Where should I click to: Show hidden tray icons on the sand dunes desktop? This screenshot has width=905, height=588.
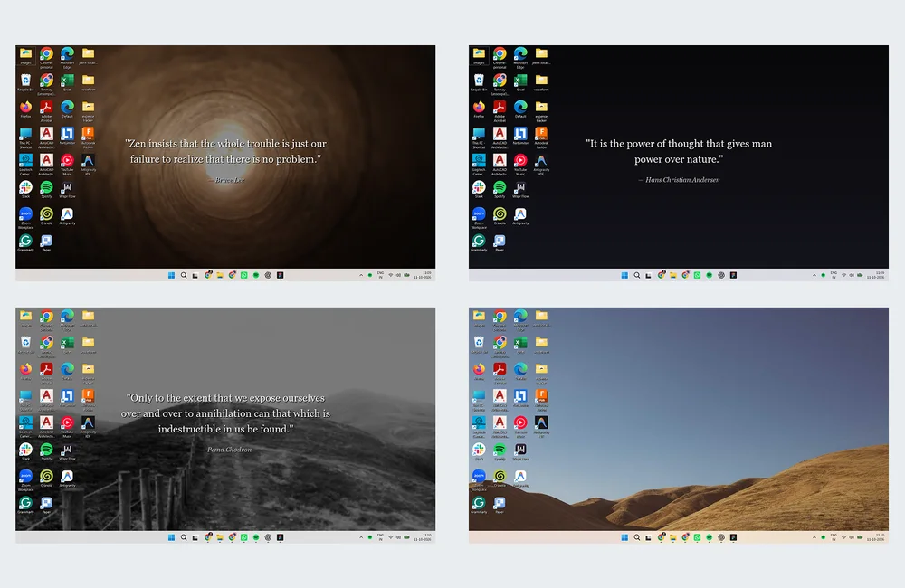[814, 537]
